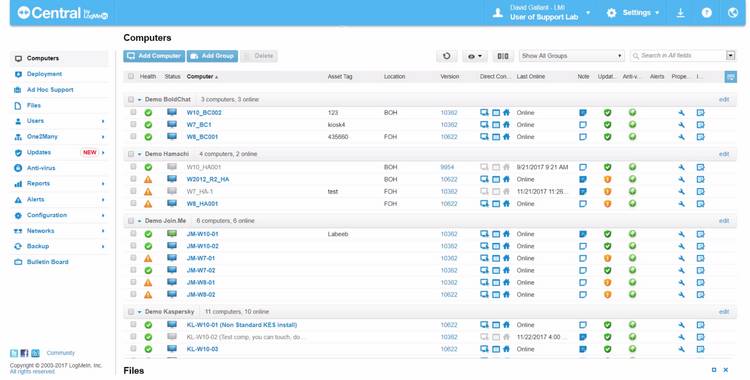Screen dimensions: 750x380
Task: Click asset tag kiosk4
Action: [x=336, y=125]
